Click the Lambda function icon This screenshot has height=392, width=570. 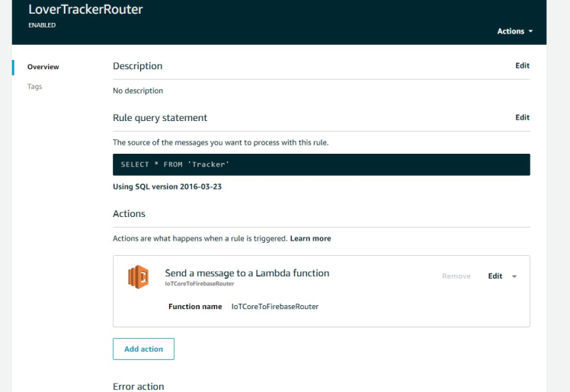coord(139,277)
